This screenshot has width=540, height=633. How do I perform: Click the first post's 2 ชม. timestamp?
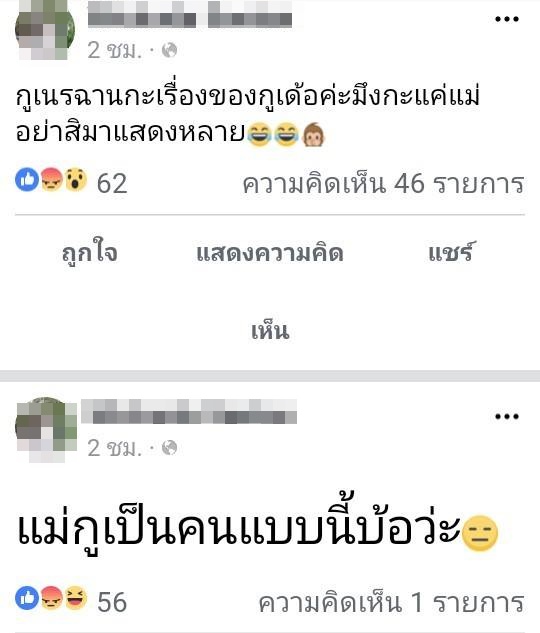click(115, 51)
